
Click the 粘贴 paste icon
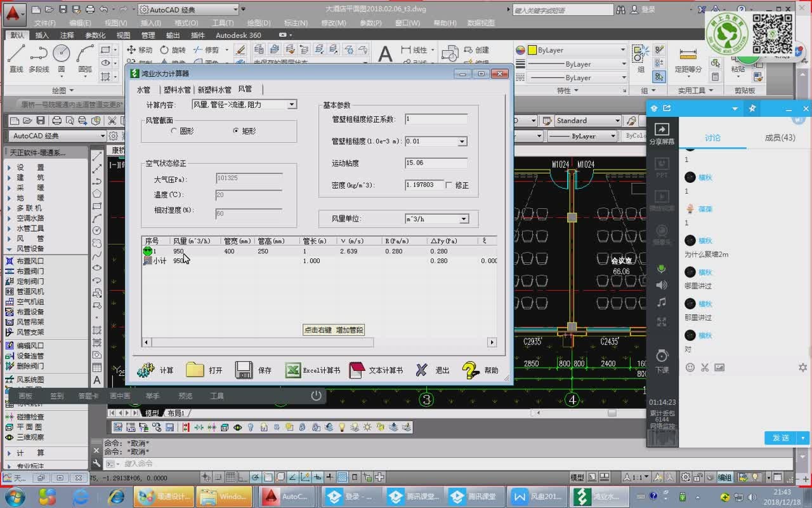click(737, 60)
